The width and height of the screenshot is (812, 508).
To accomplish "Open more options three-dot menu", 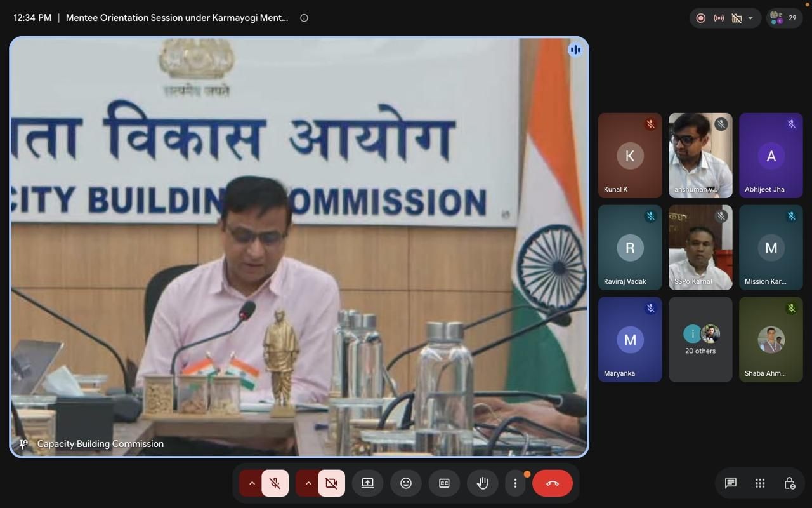I will [515, 483].
